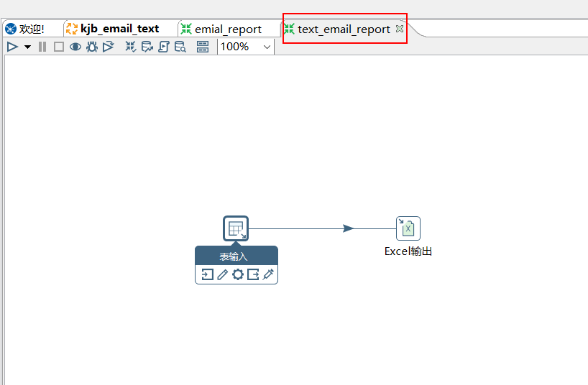588x385 pixels.
Task: Click the metadata injection syringe icon
Action: [268, 274]
